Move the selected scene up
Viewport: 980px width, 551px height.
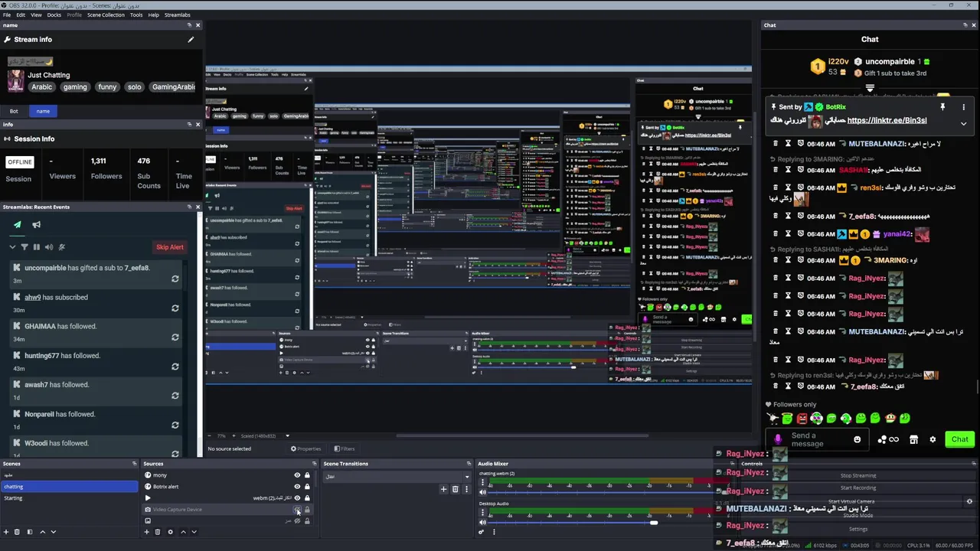pyautogui.click(x=43, y=532)
